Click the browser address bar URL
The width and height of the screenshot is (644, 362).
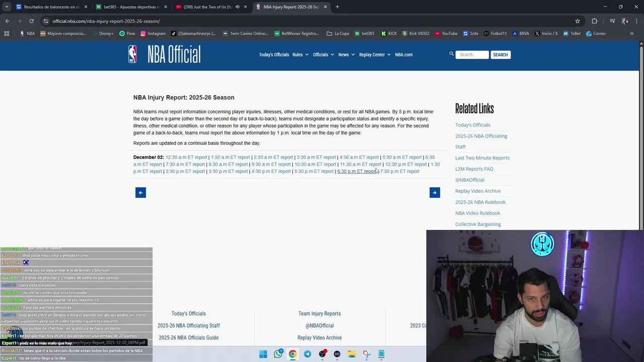(106, 21)
